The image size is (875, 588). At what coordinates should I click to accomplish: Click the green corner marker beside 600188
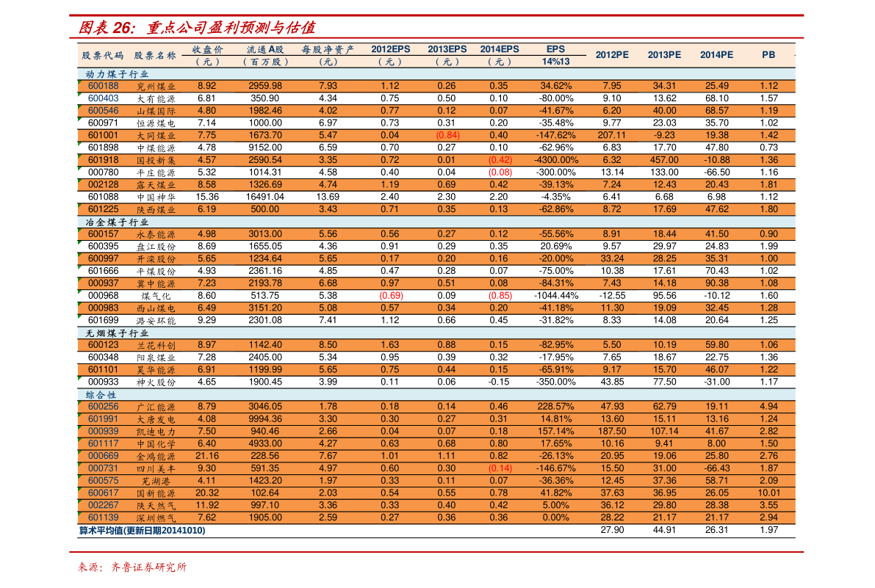point(80,82)
